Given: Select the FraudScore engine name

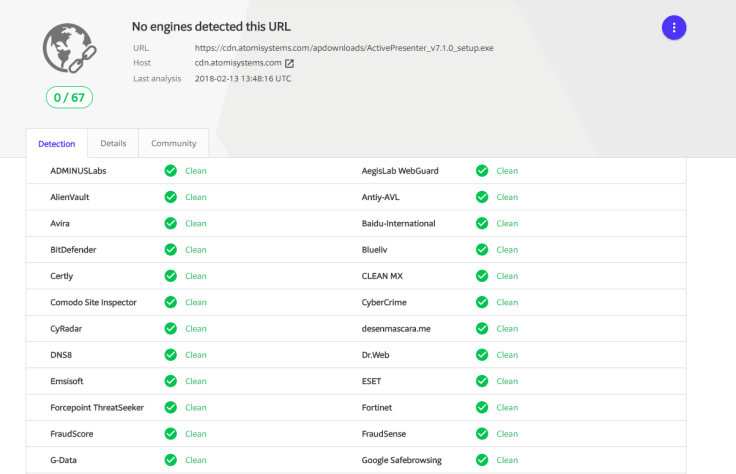Looking at the screenshot, I should 72,434.
